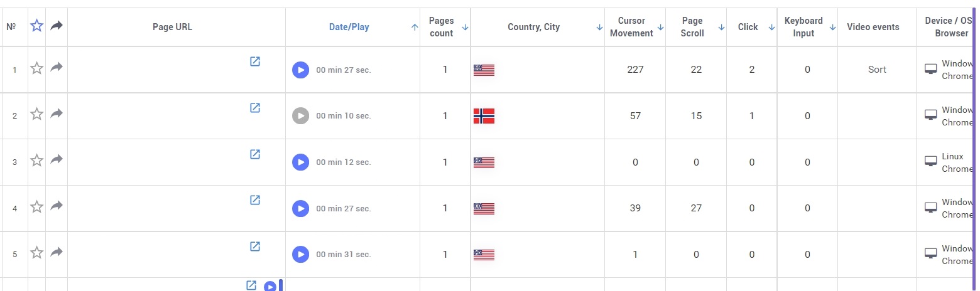The height and width of the screenshot is (291, 980).
Task: Click the Click column header label
Action: point(748,27)
